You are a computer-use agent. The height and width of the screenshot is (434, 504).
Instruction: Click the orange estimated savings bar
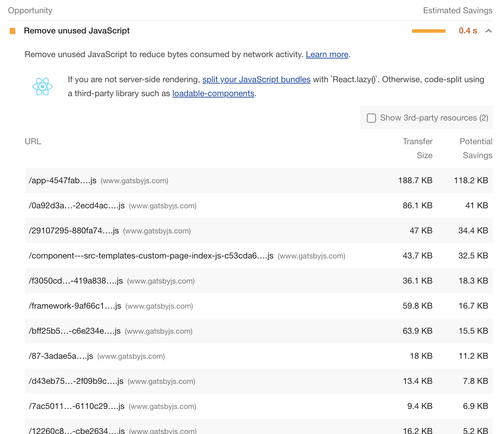(428, 31)
